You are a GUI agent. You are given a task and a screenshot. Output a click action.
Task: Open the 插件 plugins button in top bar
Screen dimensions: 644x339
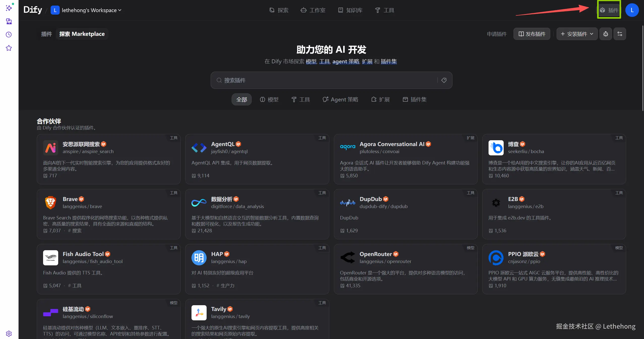tap(609, 10)
